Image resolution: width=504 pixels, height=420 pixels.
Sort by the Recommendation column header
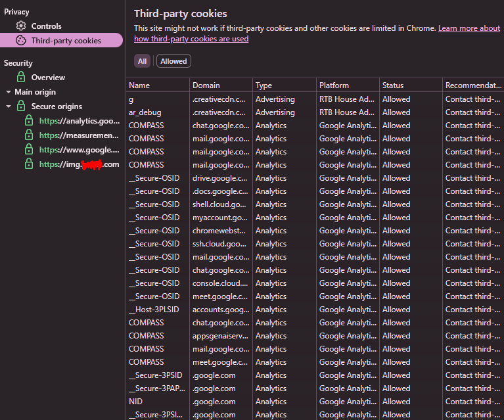473,85
